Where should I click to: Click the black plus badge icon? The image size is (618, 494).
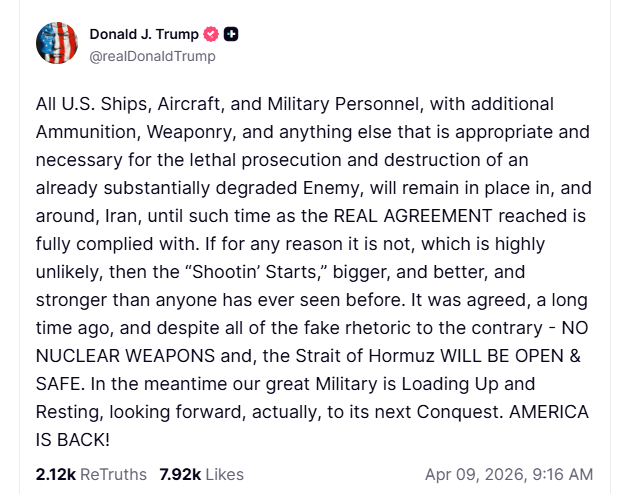click(x=231, y=34)
